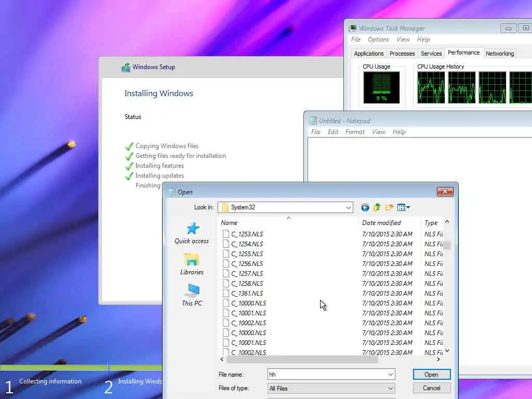Create new folder icon in Open dialog
The height and width of the screenshot is (399, 532).
click(389, 207)
